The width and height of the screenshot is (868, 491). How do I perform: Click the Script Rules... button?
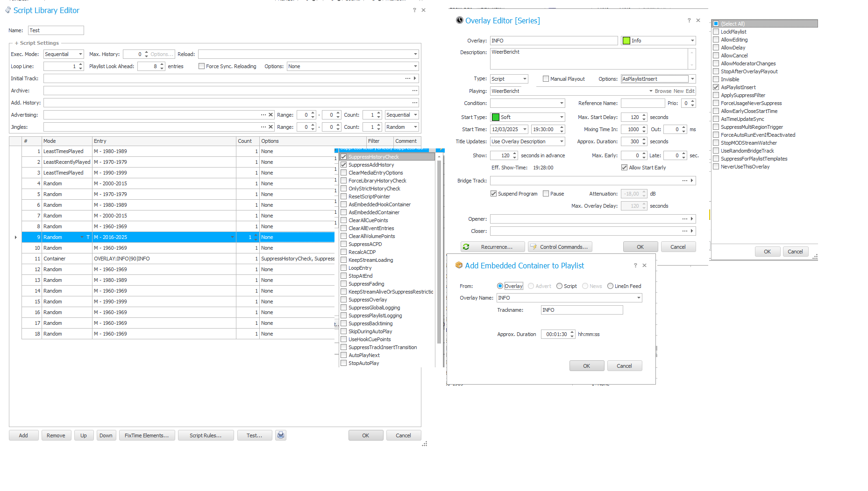pyautogui.click(x=205, y=435)
